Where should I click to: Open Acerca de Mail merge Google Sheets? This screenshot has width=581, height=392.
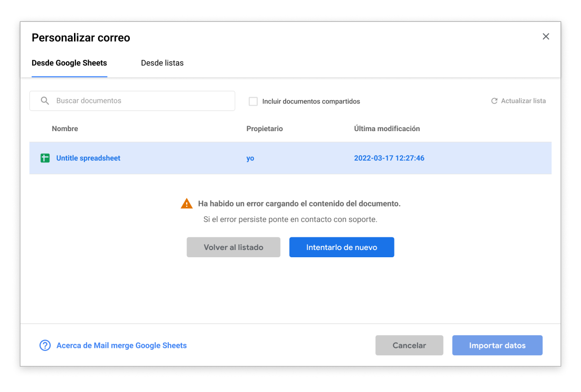[x=121, y=345]
